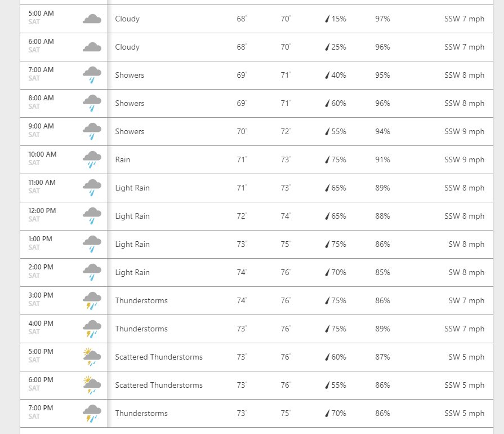Click the SW 8 mph wind at 1:00 PM
This screenshot has width=504, height=434.
(x=466, y=244)
